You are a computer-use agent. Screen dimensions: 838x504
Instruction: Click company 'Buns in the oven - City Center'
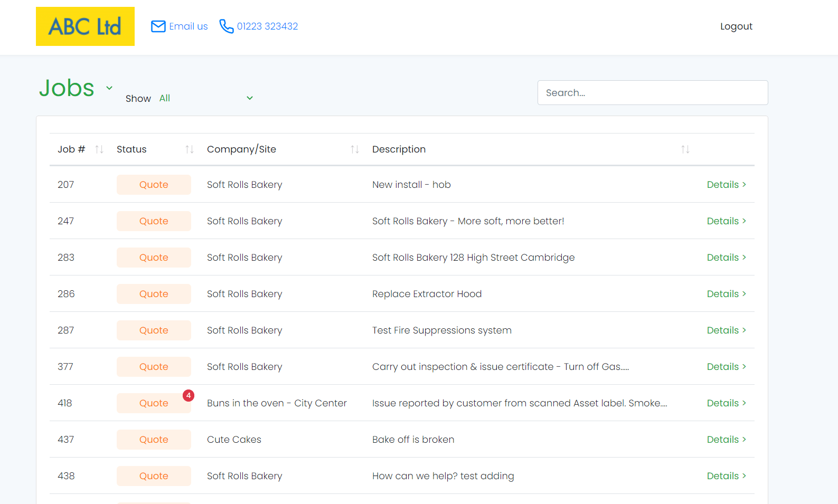[x=277, y=403]
